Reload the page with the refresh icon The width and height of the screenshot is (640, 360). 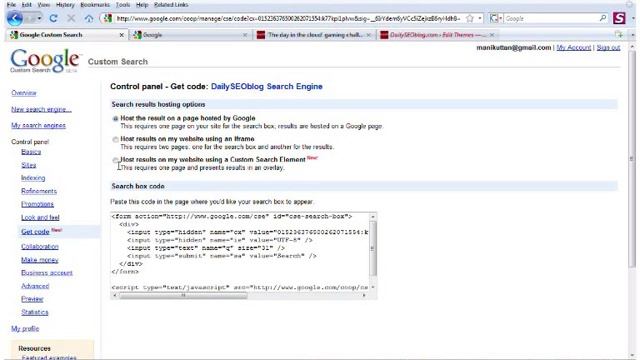coord(53,18)
